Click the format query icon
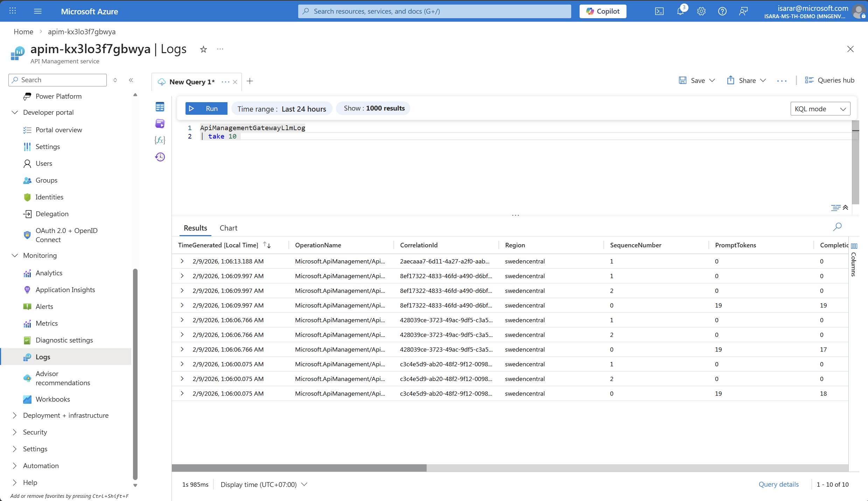This screenshot has height=501, width=868. (x=836, y=208)
